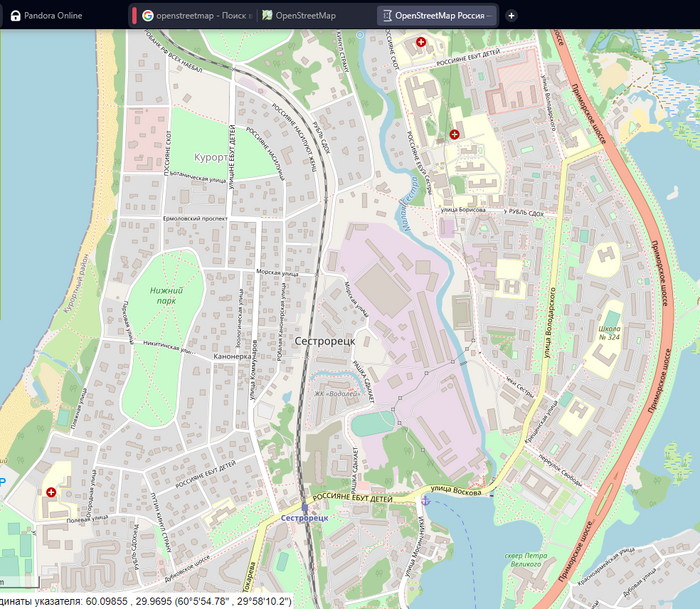Open a new browser tab with plus button
Screen dimensions: 700x609
click(x=511, y=16)
